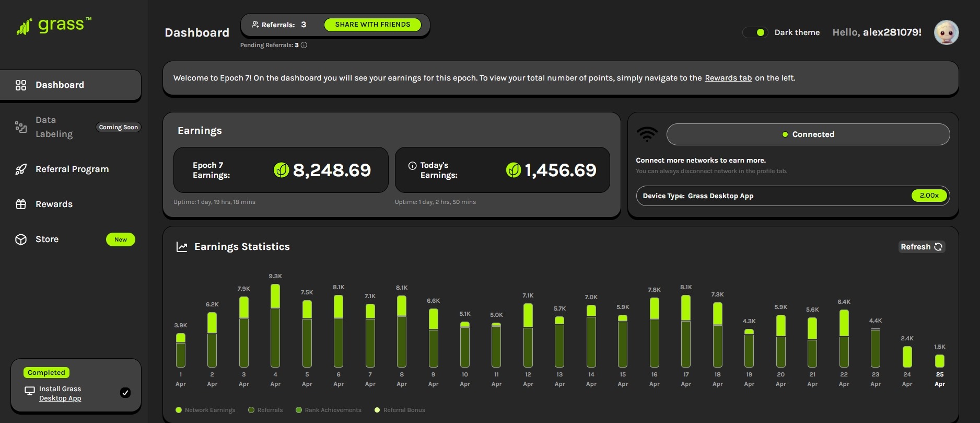Toggle Network Earnings legend in chart
This screenshot has height=423, width=980.
coord(206,410)
